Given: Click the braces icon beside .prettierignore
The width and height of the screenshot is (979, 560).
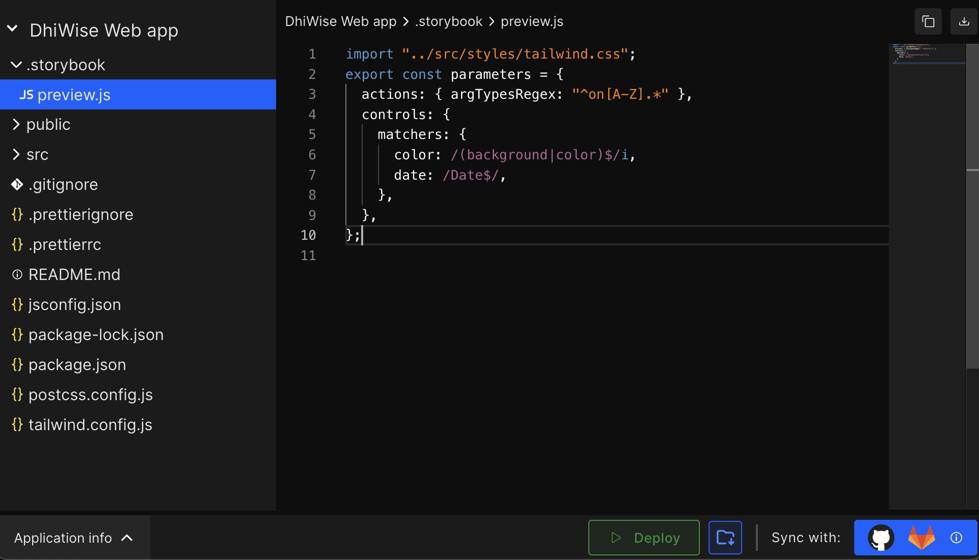Looking at the screenshot, I should (x=17, y=214).
